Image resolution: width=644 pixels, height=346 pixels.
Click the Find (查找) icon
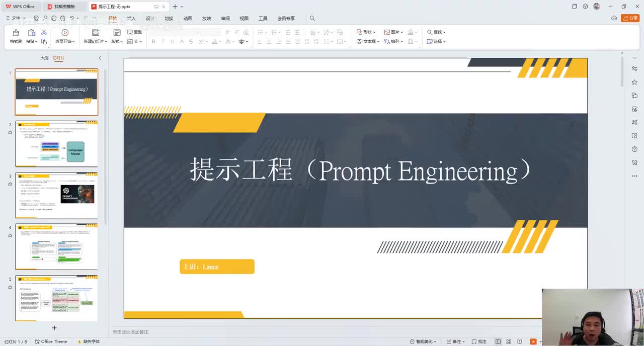[x=430, y=32]
